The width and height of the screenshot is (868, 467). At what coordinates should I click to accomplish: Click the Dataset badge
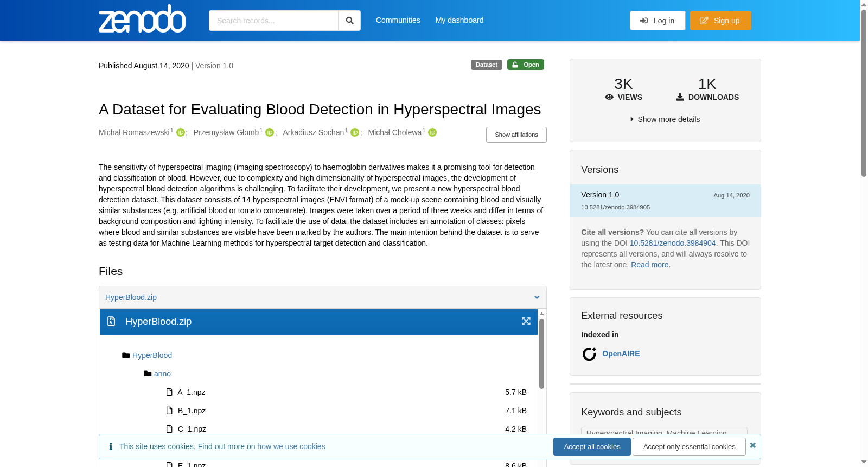[487, 65]
